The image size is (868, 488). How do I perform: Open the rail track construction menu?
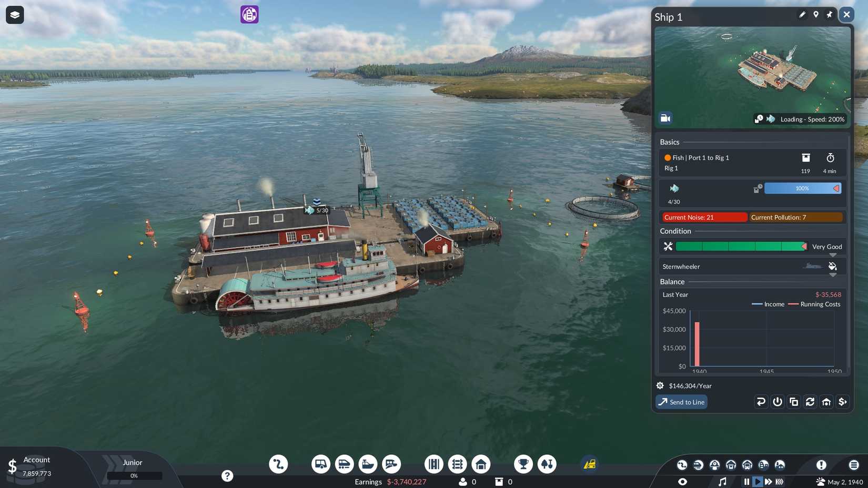click(x=458, y=464)
